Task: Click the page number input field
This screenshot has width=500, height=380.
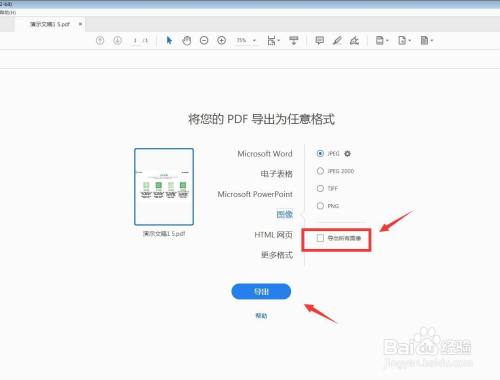Action: 135,41
